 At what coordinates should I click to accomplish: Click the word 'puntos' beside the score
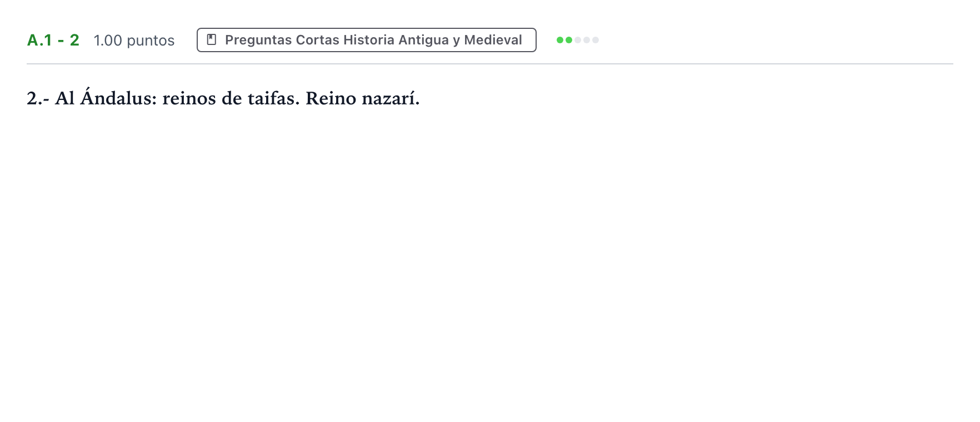(151, 41)
